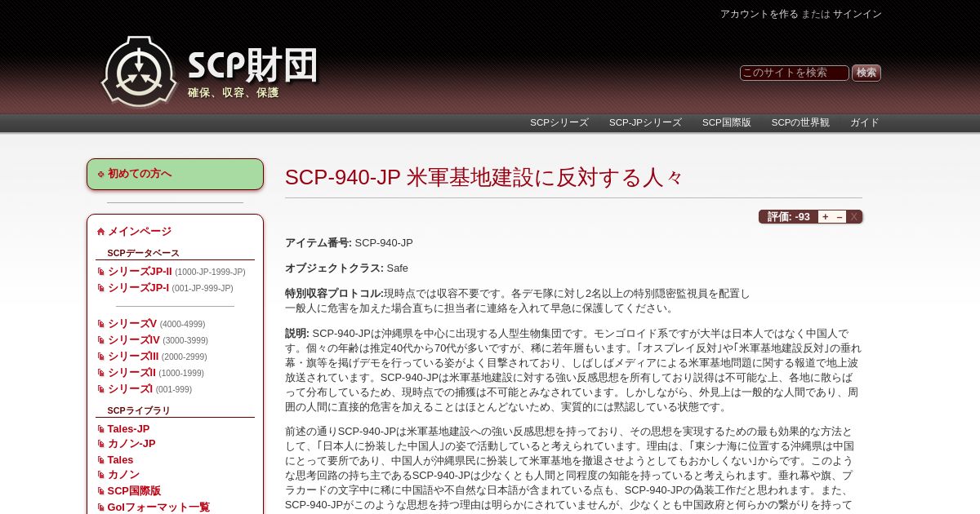Viewport: 980px width, 514px height.
Task: Open シリーズI (001-999) link
Action: [131, 389]
